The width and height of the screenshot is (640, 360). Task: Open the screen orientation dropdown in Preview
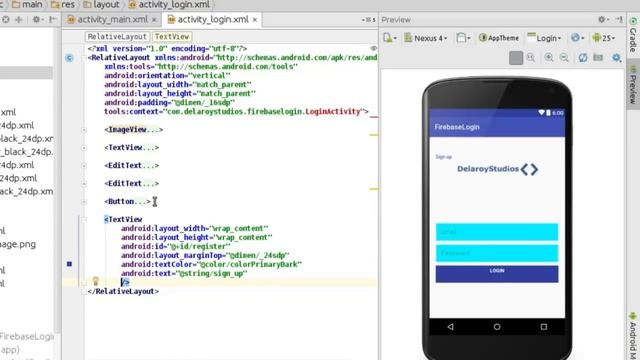463,38
